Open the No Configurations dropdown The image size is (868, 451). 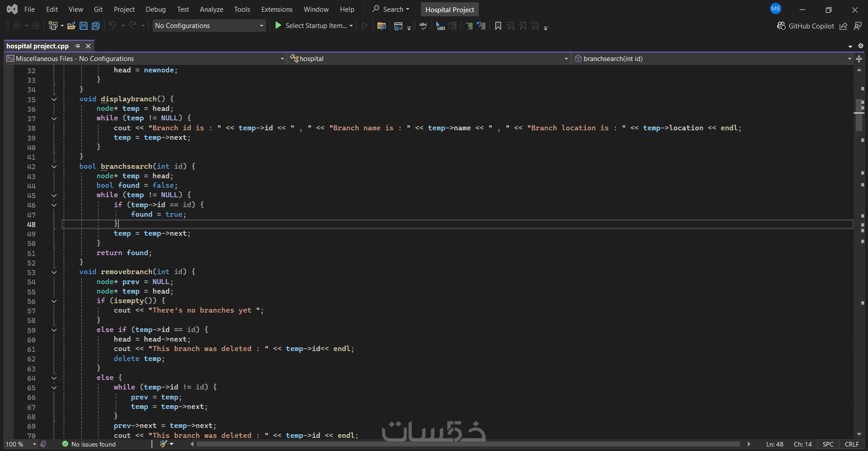pyautogui.click(x=209, y=26)
